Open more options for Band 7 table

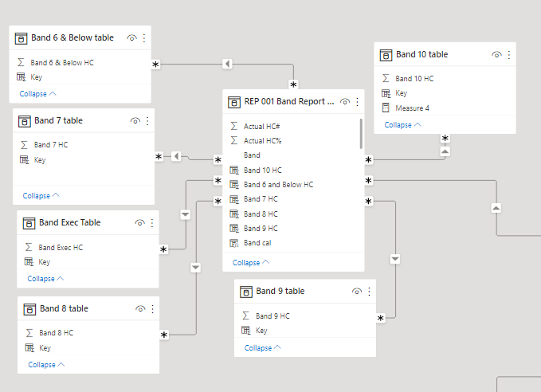tap(147, 121)
